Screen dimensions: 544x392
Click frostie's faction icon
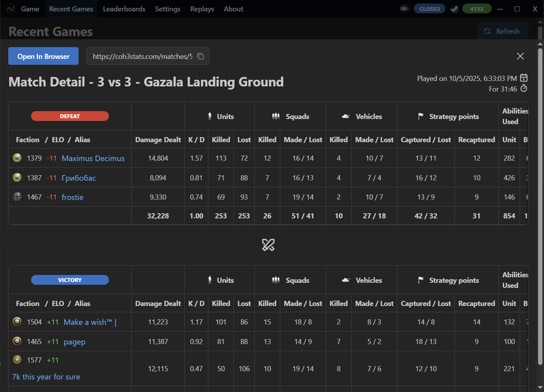[17, 197]
